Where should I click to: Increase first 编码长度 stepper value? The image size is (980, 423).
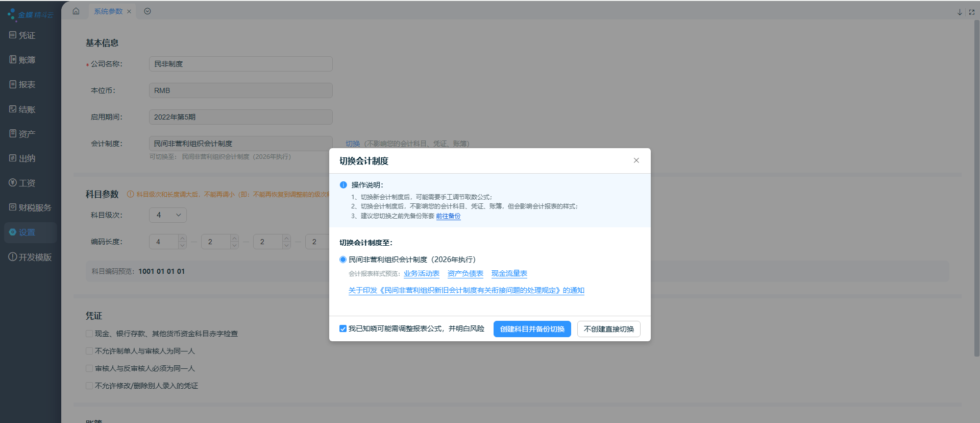(x=182, y=238)
